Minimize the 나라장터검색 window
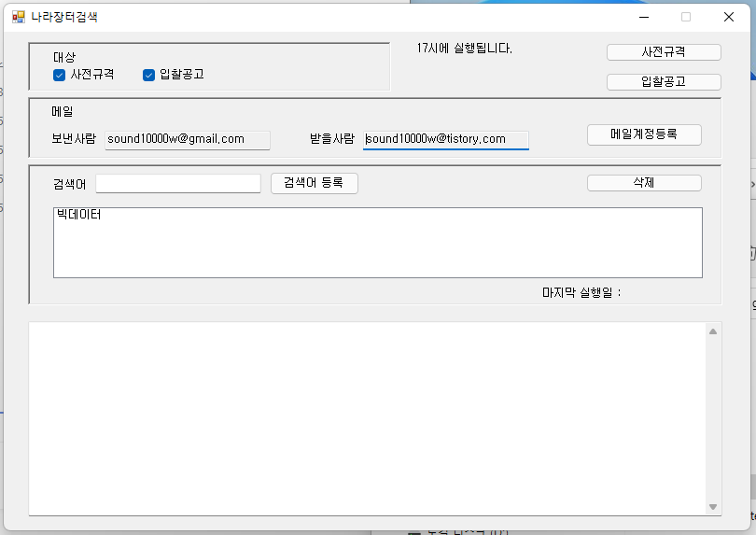 tap(644, 18)
